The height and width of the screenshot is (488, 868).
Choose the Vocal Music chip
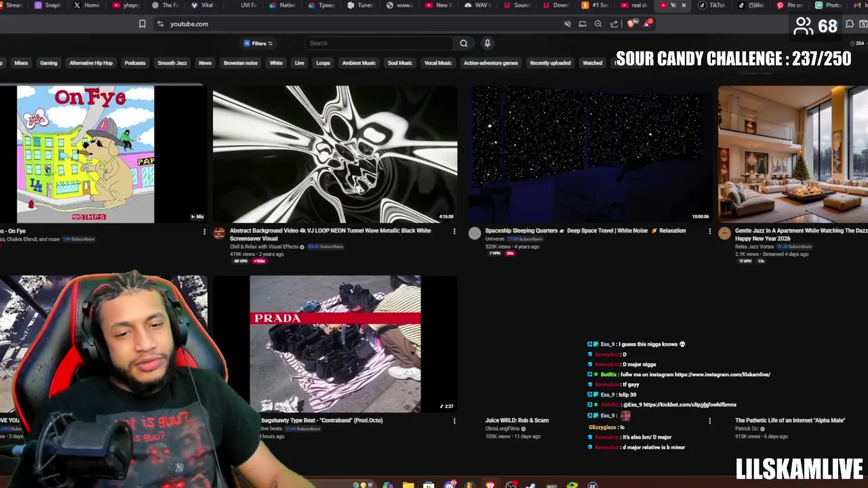(x=438, y=63)
